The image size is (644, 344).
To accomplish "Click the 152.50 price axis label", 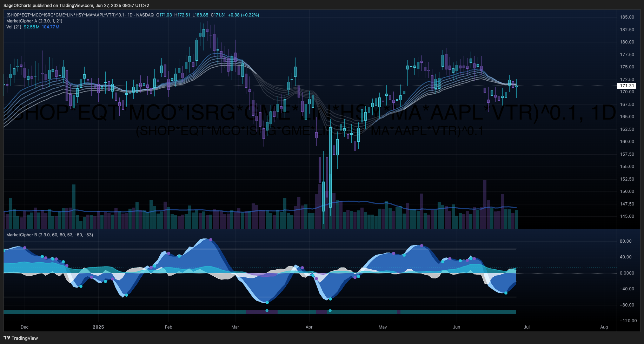I will coord(627,179).
